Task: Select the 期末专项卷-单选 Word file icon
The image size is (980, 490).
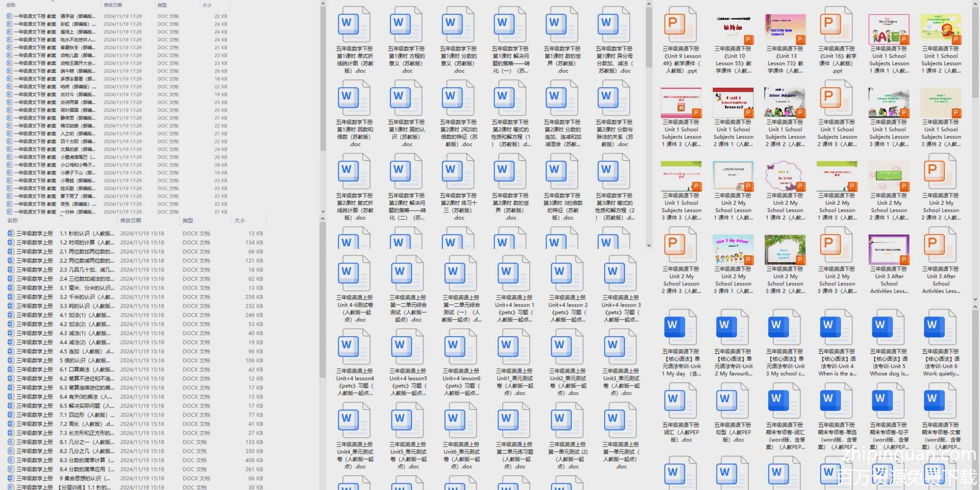Action: point(836,401)
